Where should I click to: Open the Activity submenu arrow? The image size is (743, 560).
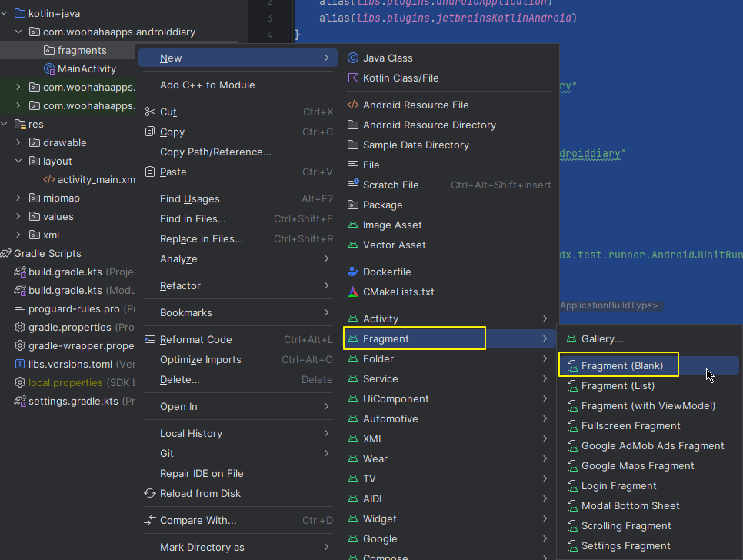545,318
